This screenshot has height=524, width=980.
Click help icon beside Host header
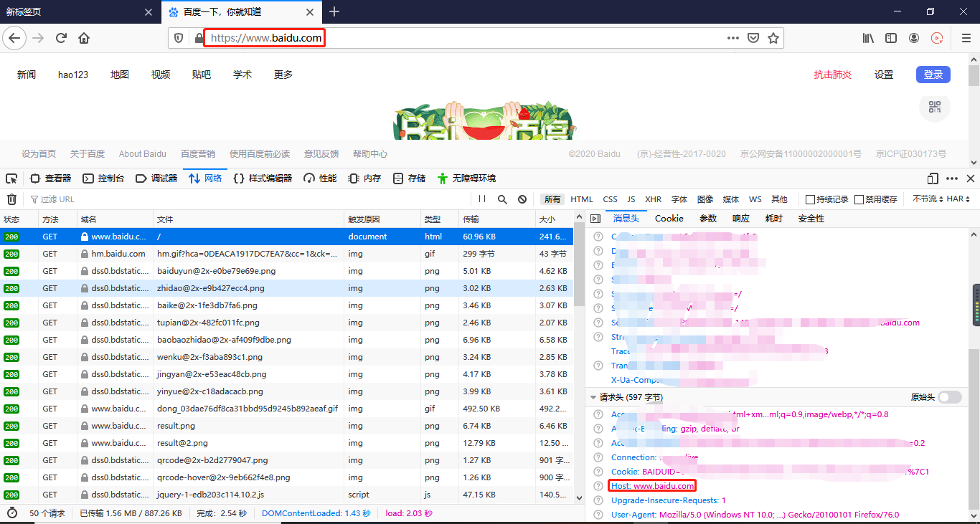(x=598, y=486)
